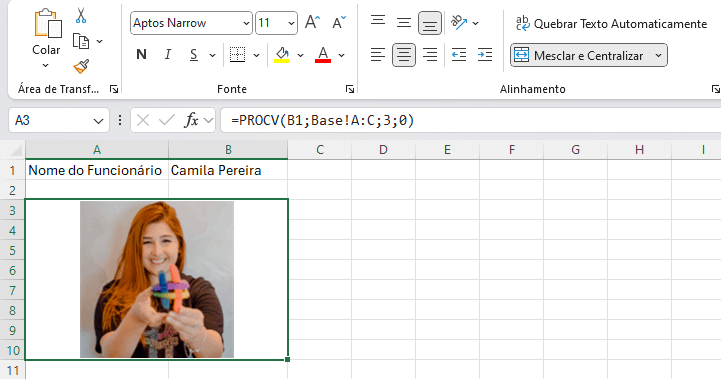Toggle italic formatting I button
Image resolution: width=721 pixels, height=379 pixels.
click(x=168, y=55)
